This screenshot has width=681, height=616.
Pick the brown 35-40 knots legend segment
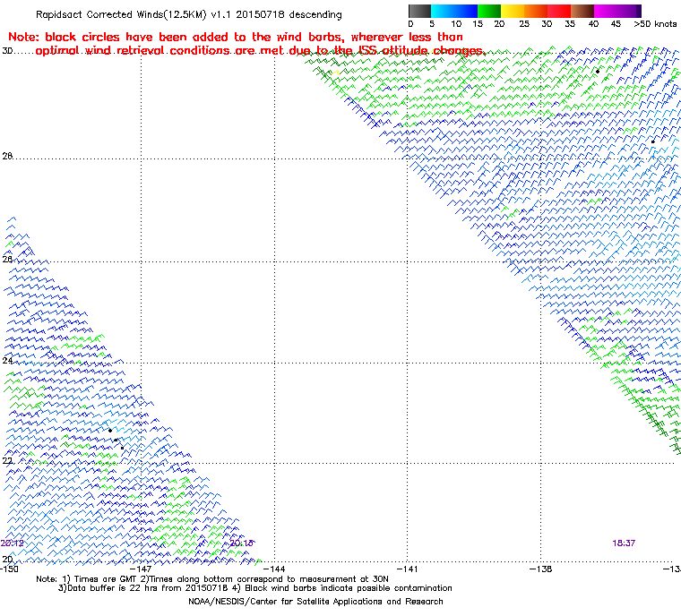pos(582,11)
